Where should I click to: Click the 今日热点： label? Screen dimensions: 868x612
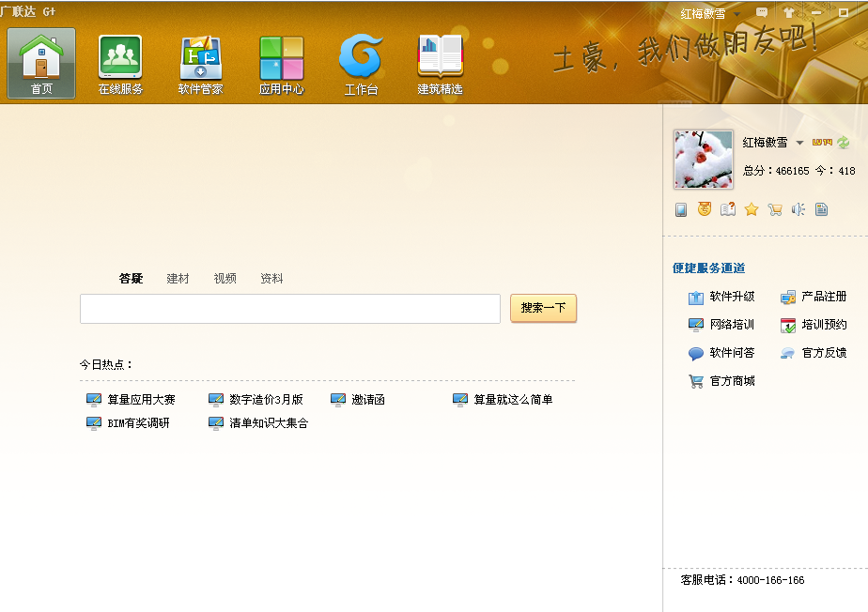click(106, 364)
